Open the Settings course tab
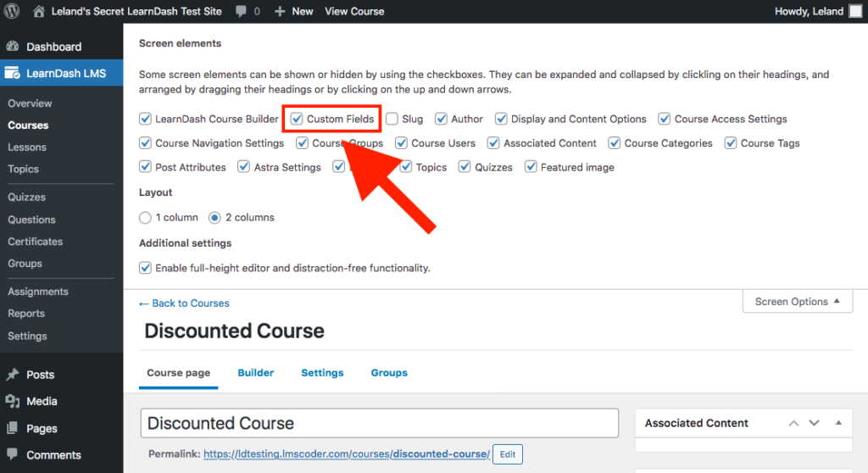Screen dimensions: 868x473 click(x=322, y=373)
